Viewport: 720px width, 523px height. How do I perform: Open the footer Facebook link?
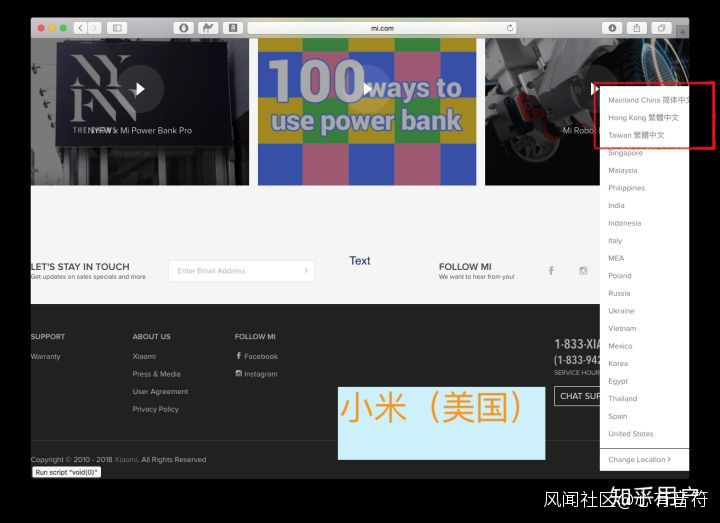point(257,356)
